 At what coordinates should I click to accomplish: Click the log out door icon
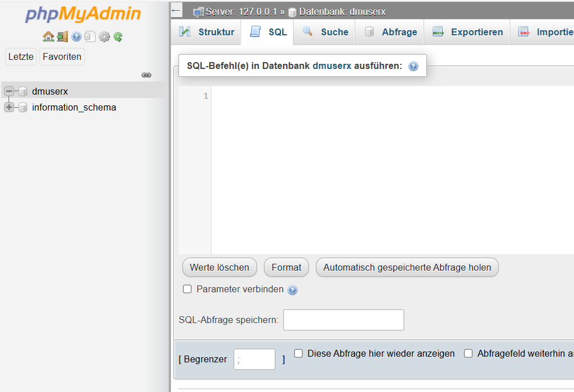pos(62,36)
